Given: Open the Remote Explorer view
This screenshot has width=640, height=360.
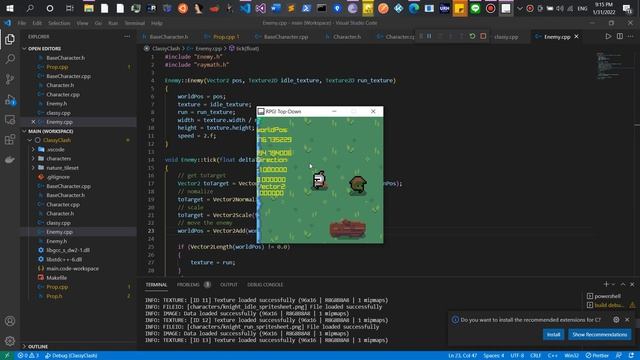Looking at the screenshot, I should (10, 120).
